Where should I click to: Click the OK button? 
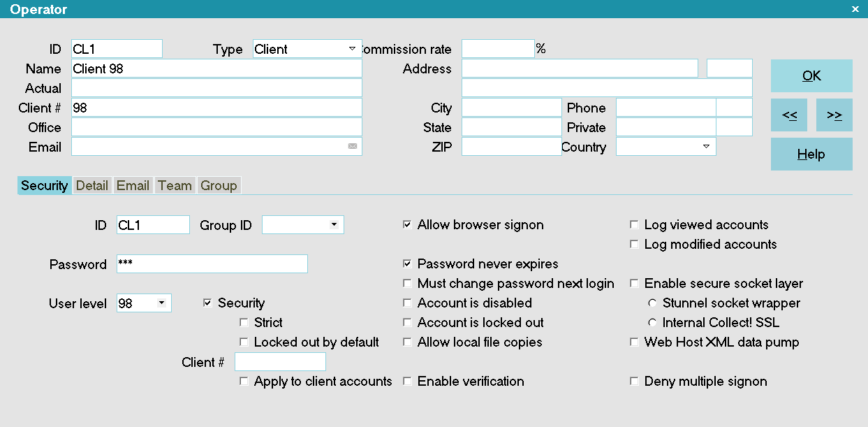coord(811,76)
